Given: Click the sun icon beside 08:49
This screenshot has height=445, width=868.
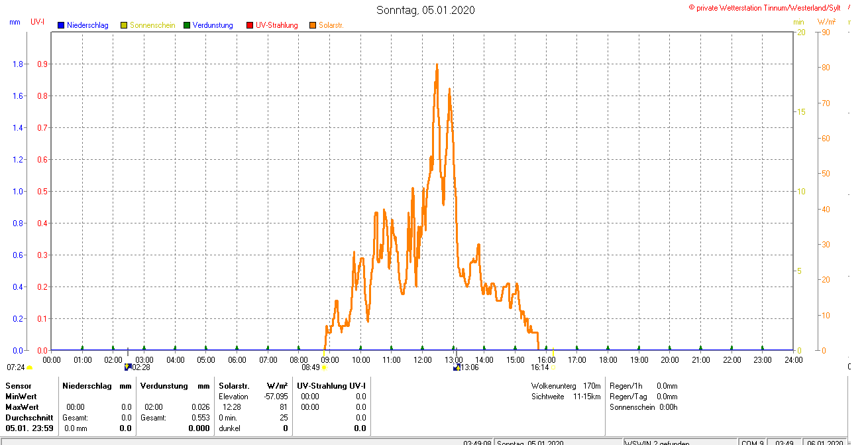Looking at the screenshot, I should (324, 367).
